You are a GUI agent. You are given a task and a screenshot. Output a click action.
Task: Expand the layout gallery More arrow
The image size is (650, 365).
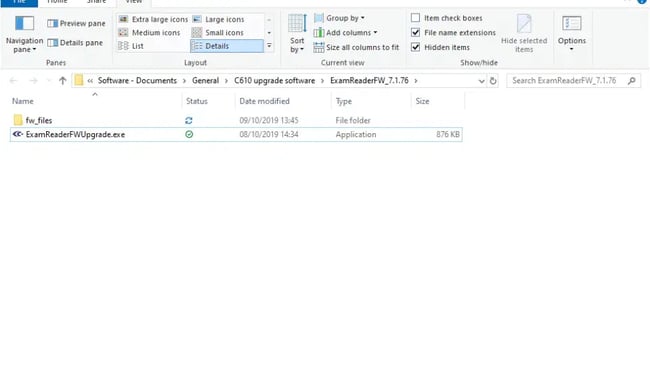269,46
